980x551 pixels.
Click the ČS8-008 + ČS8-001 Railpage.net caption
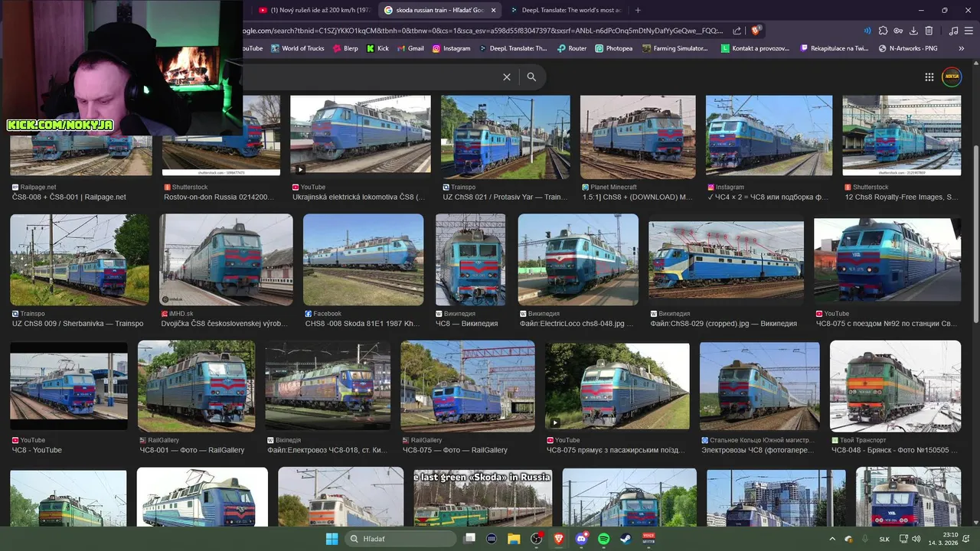pos(69,197)
